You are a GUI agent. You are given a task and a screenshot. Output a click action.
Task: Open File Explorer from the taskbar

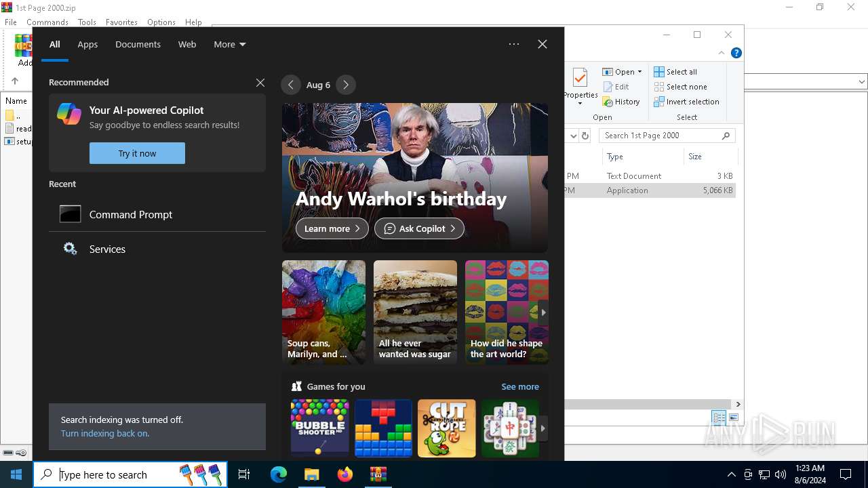312,474
